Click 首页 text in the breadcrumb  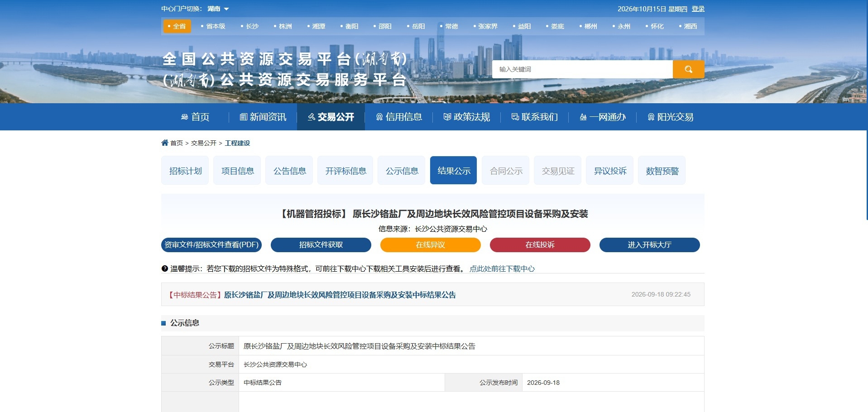[177, 143]
